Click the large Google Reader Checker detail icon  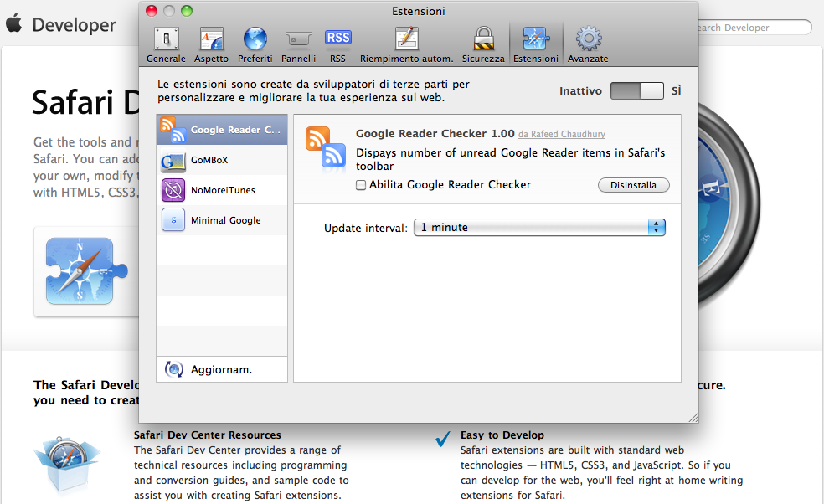pyautogui.click(x=326, y=147)
